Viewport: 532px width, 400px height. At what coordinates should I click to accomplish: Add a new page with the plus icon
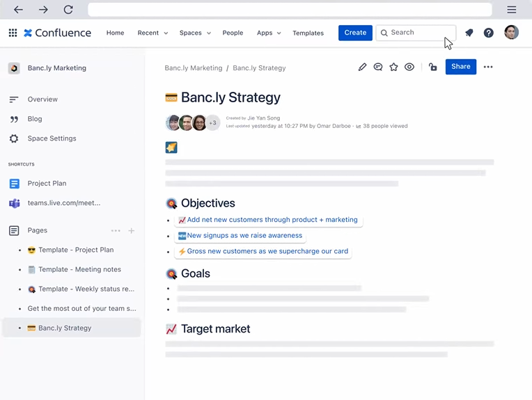coord(132,230)
